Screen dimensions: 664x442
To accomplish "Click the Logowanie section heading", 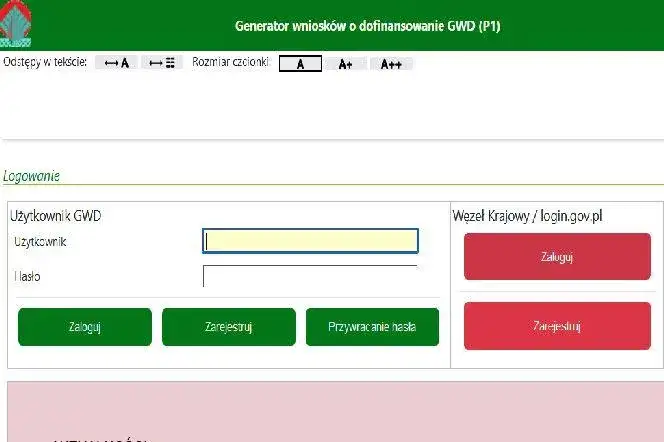I will coord(31,176).
